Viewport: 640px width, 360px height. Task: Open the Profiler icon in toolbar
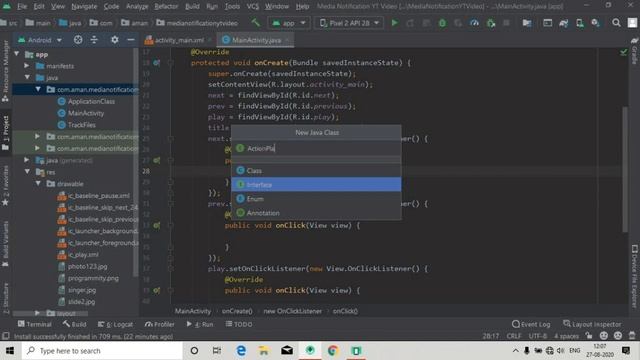[x=474, y=23]
